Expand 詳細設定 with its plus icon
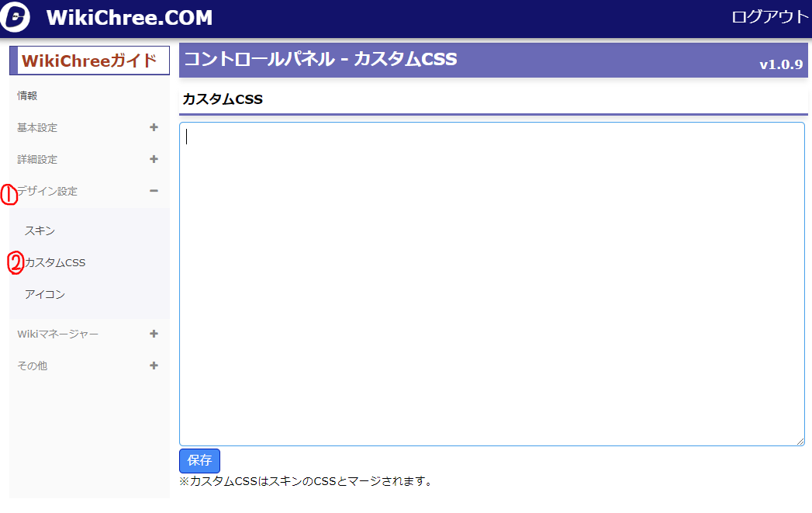This screenshot has width=812, height=513. tap(154, 159)
